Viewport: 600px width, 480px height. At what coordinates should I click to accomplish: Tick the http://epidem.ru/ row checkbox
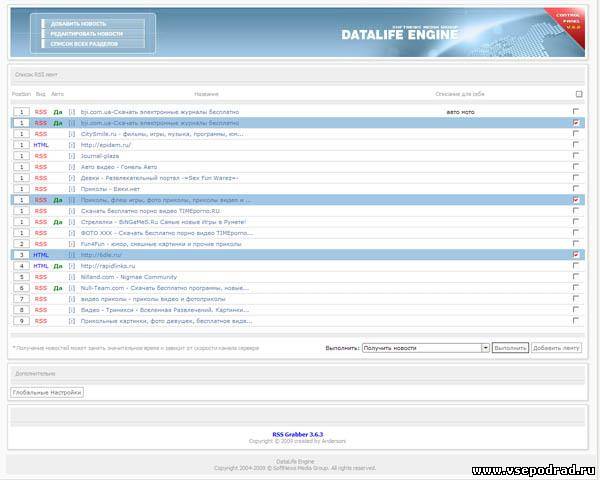576,144
